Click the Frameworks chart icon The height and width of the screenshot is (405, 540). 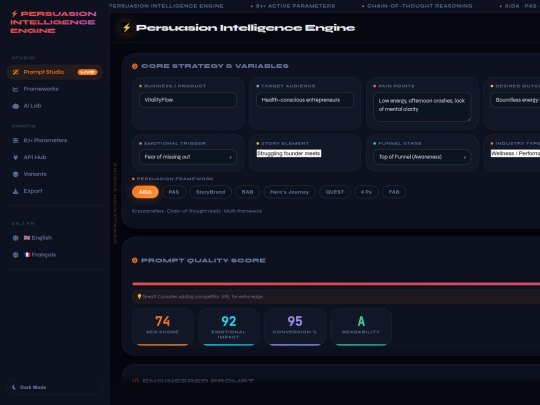pyautogui.click(x=15, y=89)
